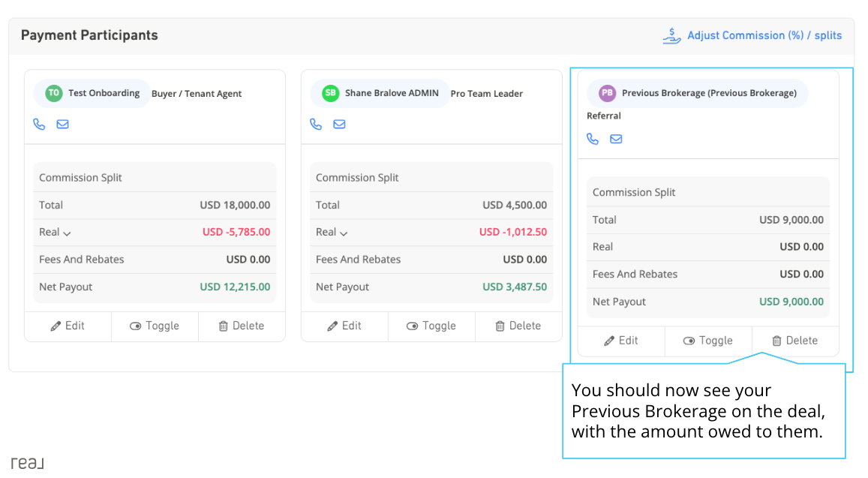Image resolution: width=868 pixels, height=478 pixels.
Task: Click net payout USD 3,487.50
Action: [514, 287]
